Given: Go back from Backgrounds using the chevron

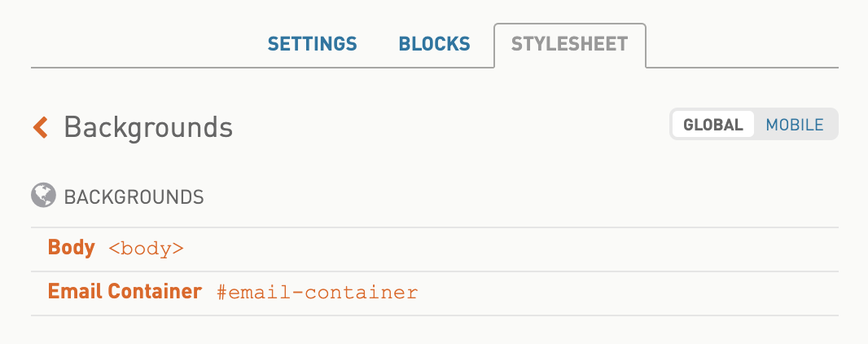Looking at the screenshot, I should coord(41,127).
